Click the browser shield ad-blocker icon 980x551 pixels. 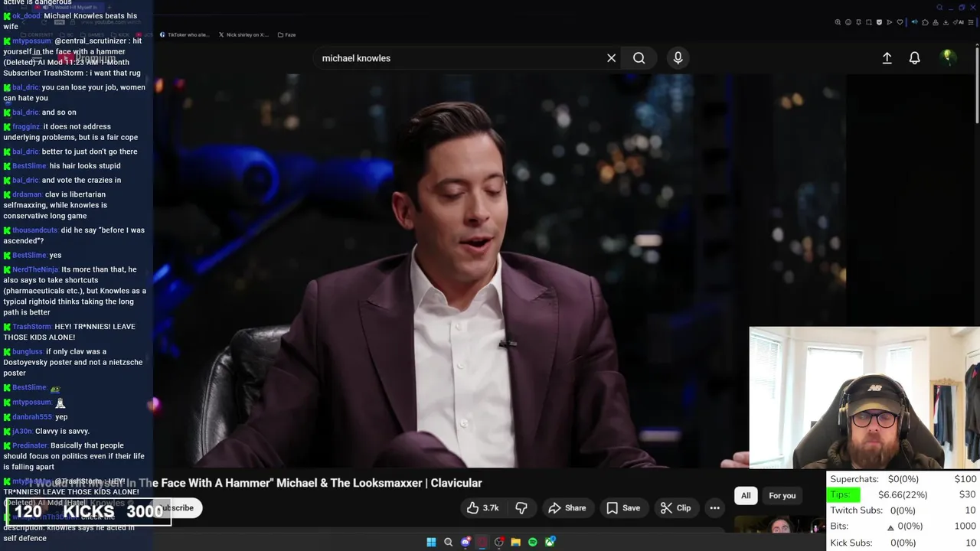click(879, 22)
